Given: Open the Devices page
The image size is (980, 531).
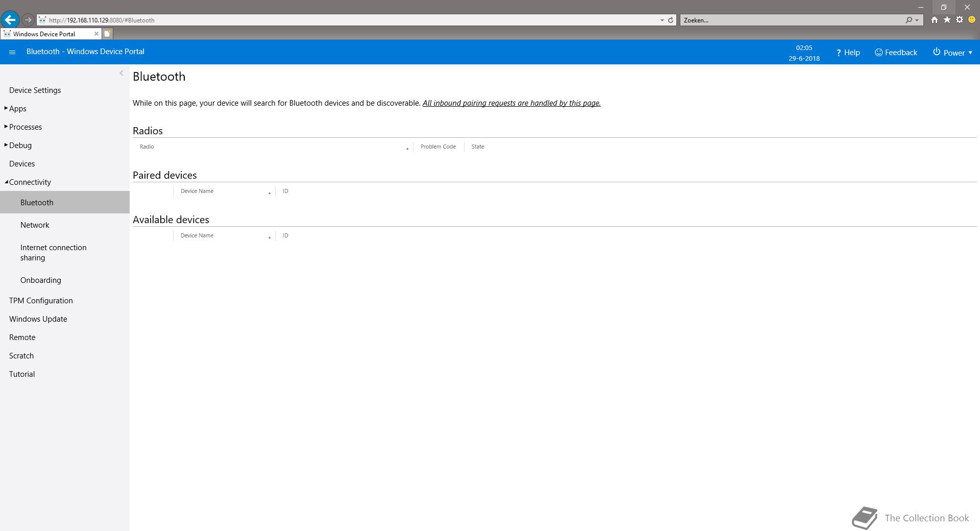Looking at the screenshot, I should coord(22,164).
